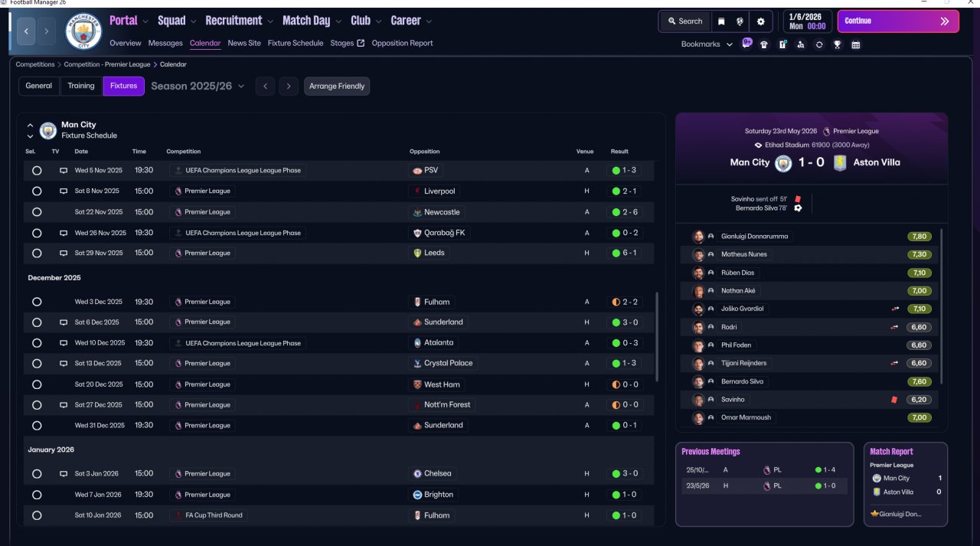Viewport: 980px width, 546px height.
Task: Open Stages external link icon
Action: click(x=361, y=43)
